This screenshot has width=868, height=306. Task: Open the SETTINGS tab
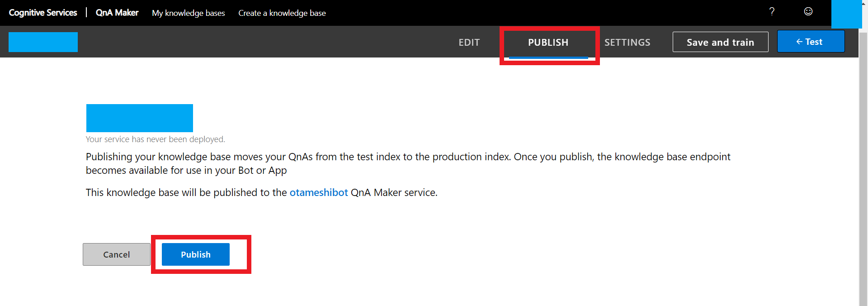(x=627, y=43)
